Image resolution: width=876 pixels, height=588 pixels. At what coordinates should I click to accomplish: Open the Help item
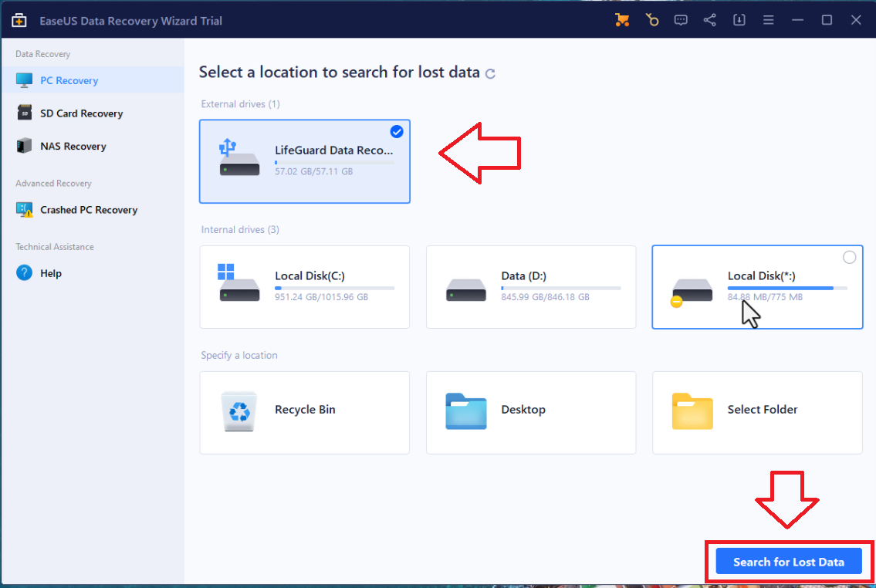pyautogui.click(x=51, y=273)
